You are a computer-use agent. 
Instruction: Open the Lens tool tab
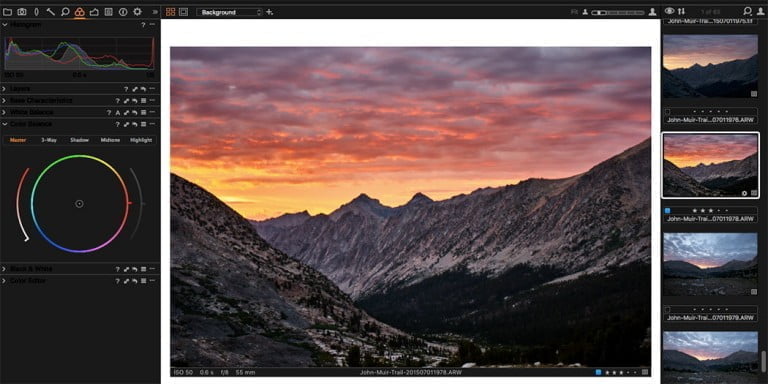coord(36,12)
